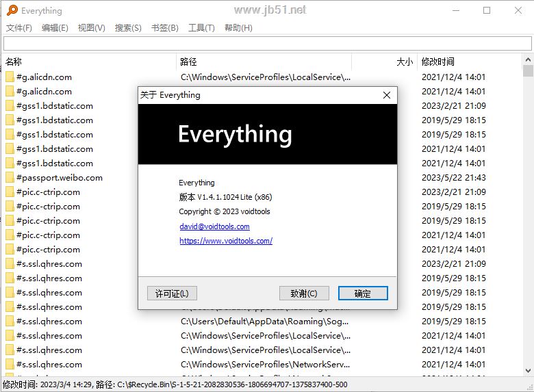Open the 工具(T) menu
This screenshot has height=392, width=534.
pos(201,28)
